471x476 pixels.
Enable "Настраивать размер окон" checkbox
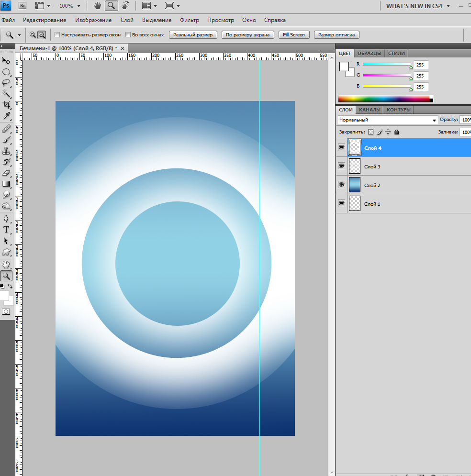pos(57,35)
